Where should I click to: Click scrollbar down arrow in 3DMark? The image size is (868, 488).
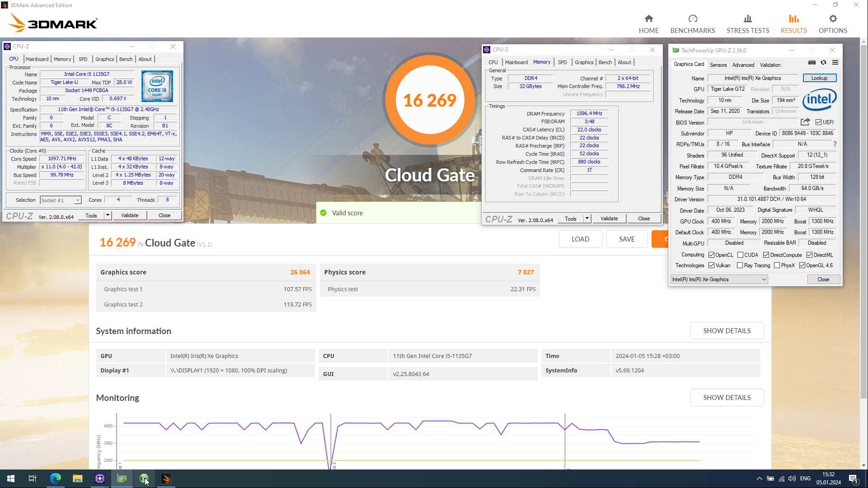coord(863,465)
